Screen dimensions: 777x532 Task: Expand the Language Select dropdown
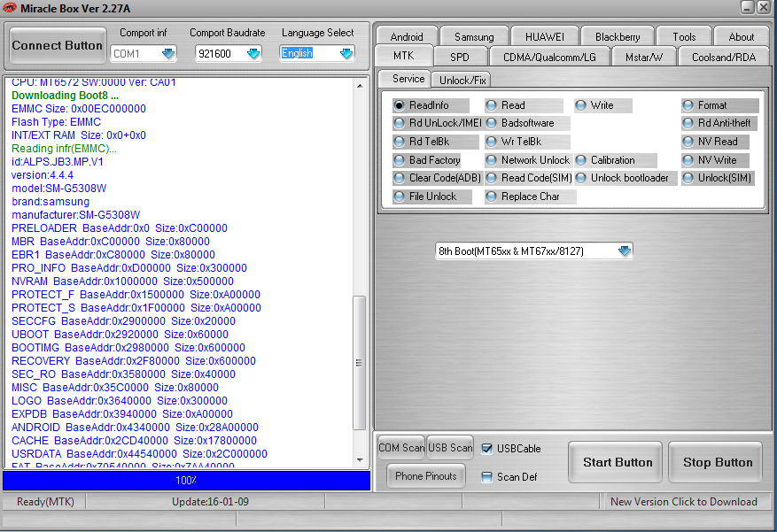[x=346, y=53]
